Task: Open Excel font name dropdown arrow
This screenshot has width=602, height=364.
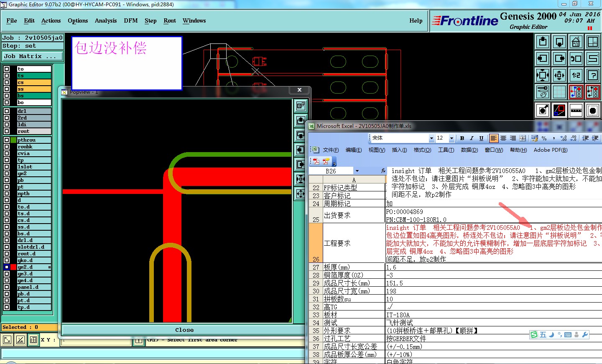Action: pyautogui.click(x=431, y=138)
